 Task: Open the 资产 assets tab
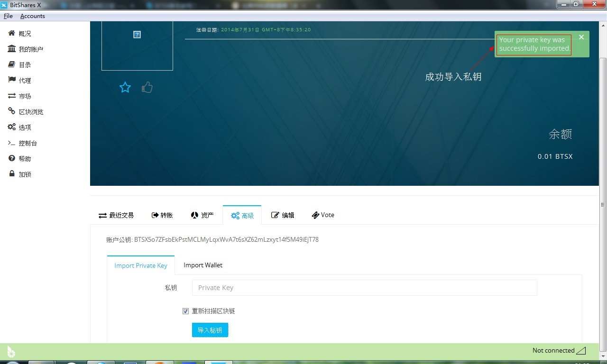(202, 215)
